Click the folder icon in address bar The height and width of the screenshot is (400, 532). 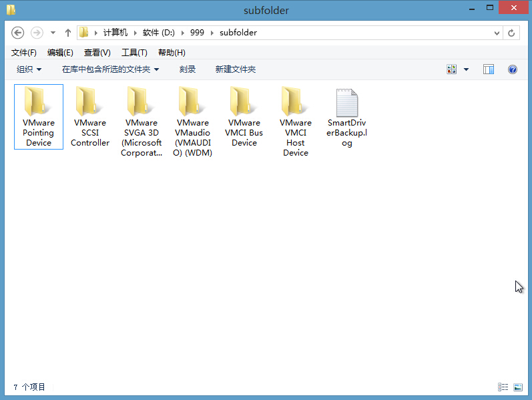click(84, 33)
